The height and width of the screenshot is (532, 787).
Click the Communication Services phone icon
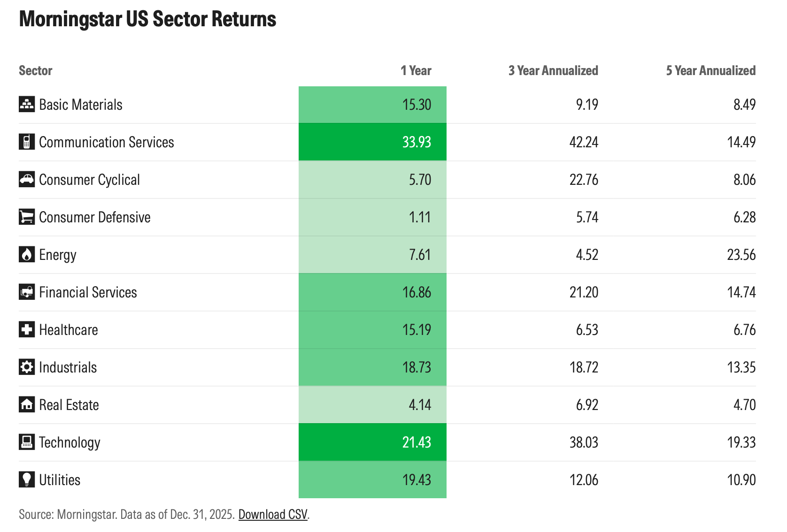coord(27,142)
